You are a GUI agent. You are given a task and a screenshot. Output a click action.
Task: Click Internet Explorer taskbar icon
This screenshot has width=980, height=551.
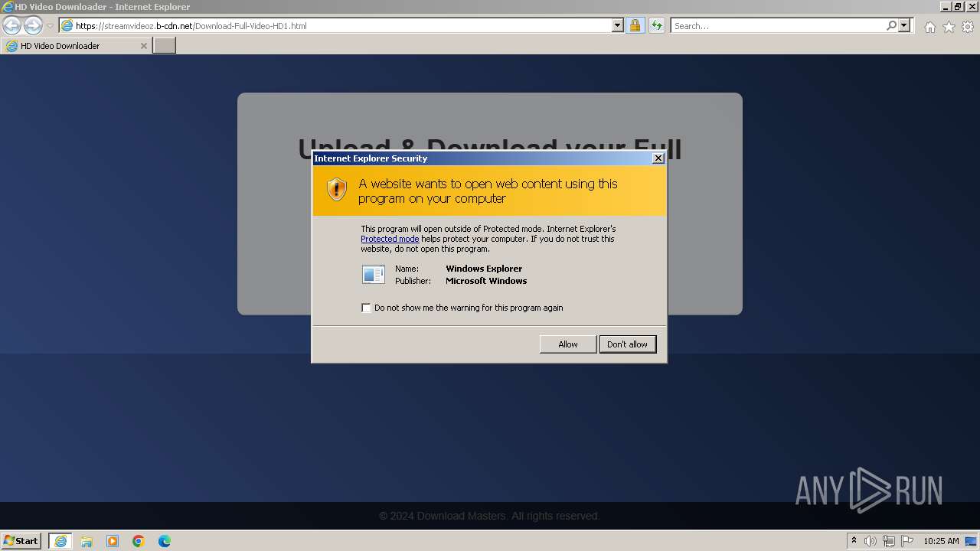coord(60,541)
